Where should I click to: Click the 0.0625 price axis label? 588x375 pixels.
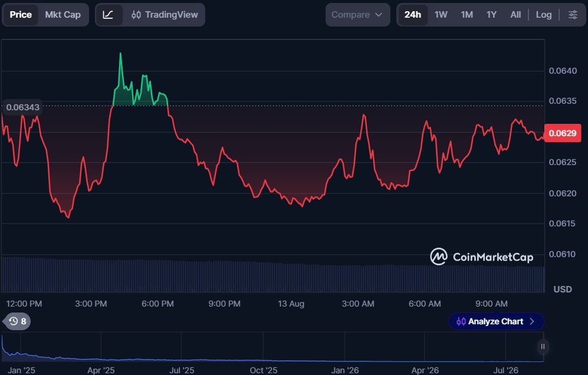(x=563, y=162)
